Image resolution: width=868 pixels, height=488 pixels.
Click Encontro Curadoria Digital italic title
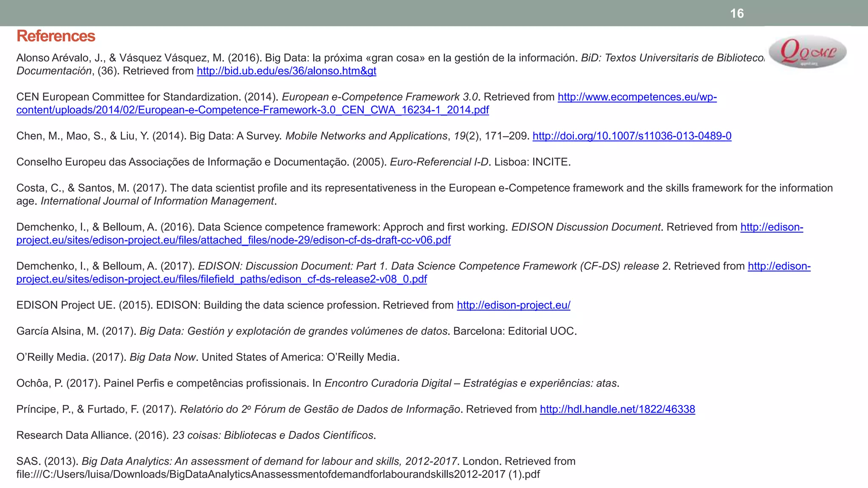(x=470, y=383)
